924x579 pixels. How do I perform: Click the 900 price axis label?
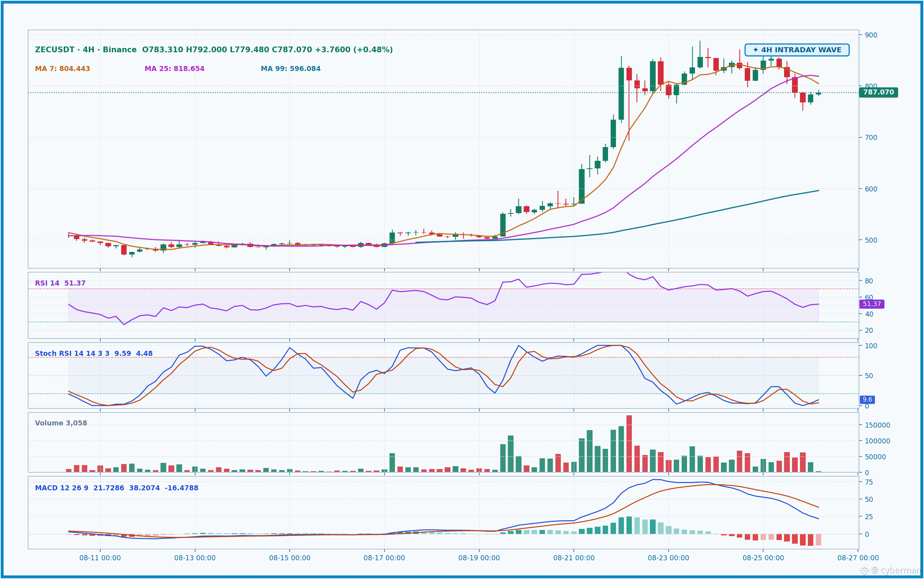pos(871,35)
